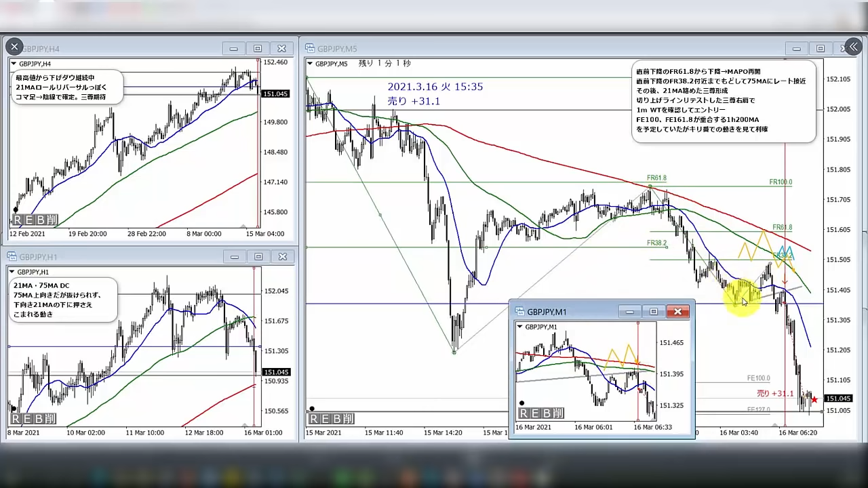Click the 削 delete button in M1 chart
This screenshot has height=488, width=868.
tap(557, 413)
